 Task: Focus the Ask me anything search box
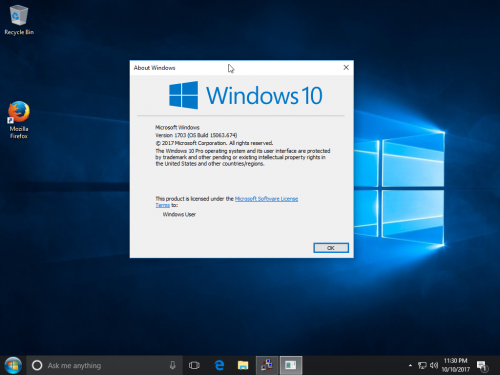pyautogui.click(x=104, y=365)
